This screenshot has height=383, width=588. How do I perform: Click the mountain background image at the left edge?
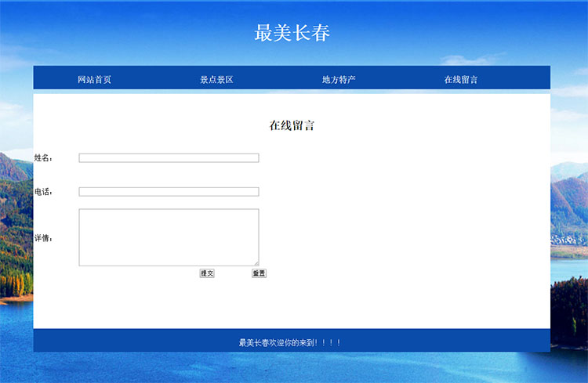click(16, 235)
